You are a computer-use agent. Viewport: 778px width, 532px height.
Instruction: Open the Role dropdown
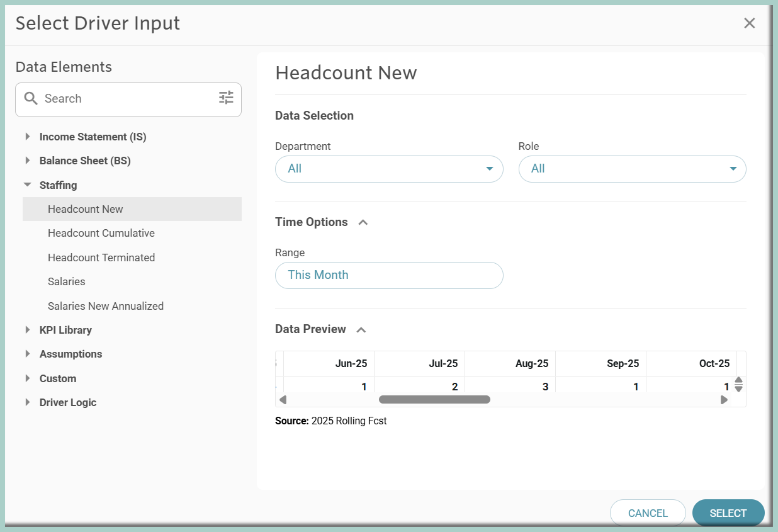[632, 169]
